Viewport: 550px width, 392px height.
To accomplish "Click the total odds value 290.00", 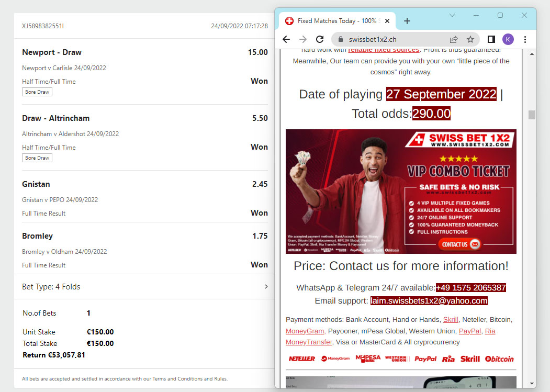I will (x=431, y=114).
